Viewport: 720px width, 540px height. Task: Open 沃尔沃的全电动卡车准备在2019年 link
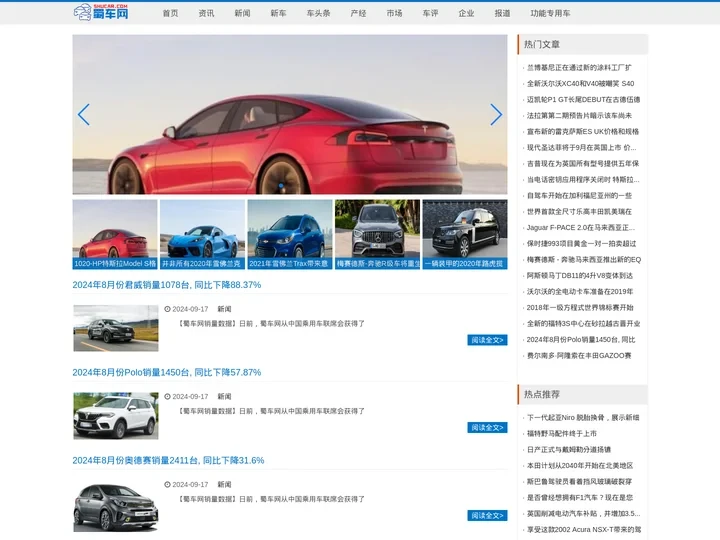(580, 292)
